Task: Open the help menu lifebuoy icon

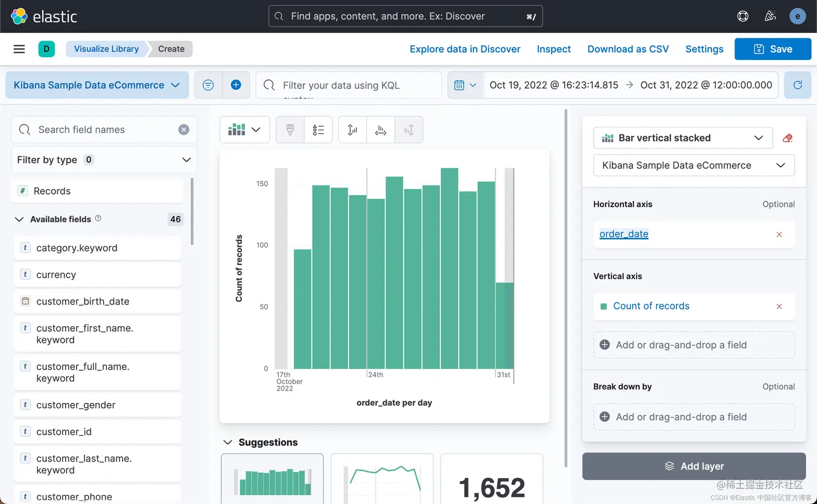Action: (743, 16)
